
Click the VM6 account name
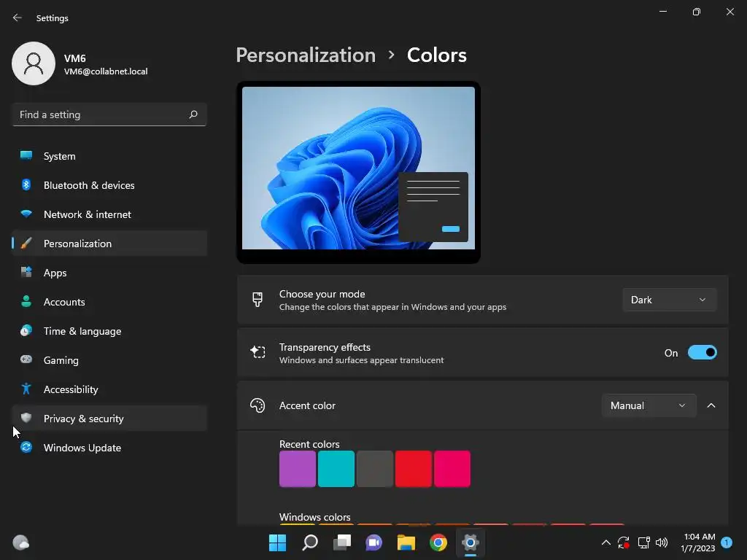(x=75, y=58)
